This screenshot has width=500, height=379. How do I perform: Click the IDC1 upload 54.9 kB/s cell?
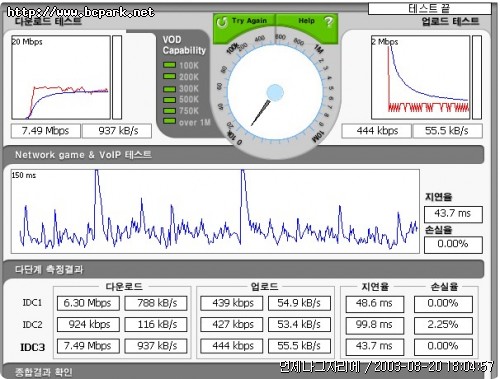point(300,303)
